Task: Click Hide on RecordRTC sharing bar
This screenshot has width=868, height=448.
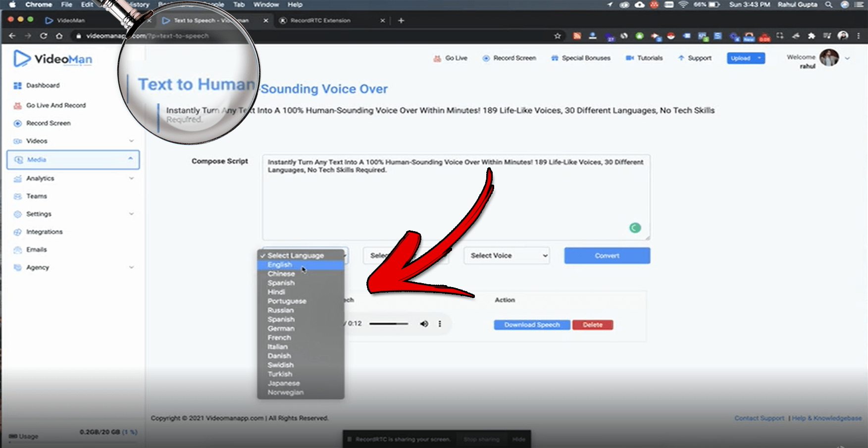Action: (518, 439)
